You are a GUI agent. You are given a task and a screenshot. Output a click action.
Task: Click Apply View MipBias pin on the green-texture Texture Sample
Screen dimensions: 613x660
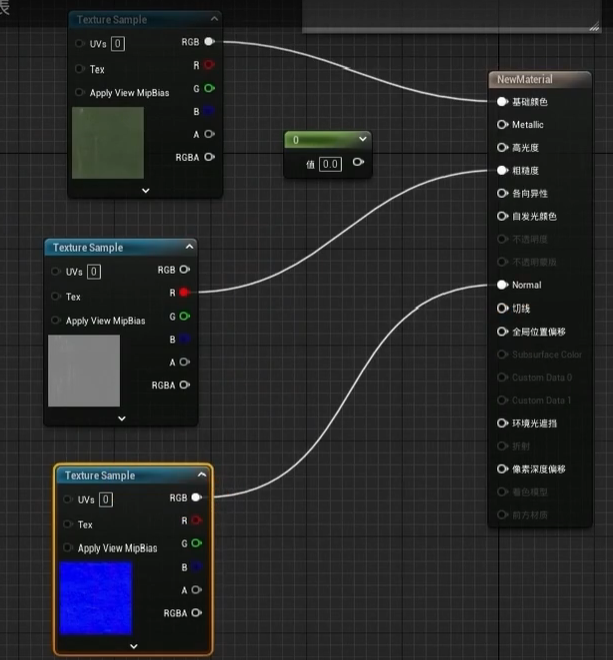pyautogui.click(x=79, y=92)
